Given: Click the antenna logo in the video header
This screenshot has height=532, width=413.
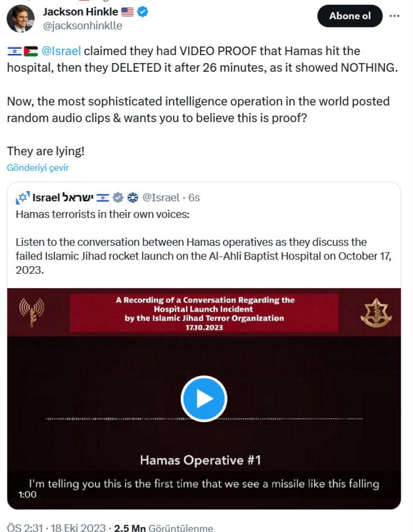Looking at the screenshot, I should click(32, 312).
